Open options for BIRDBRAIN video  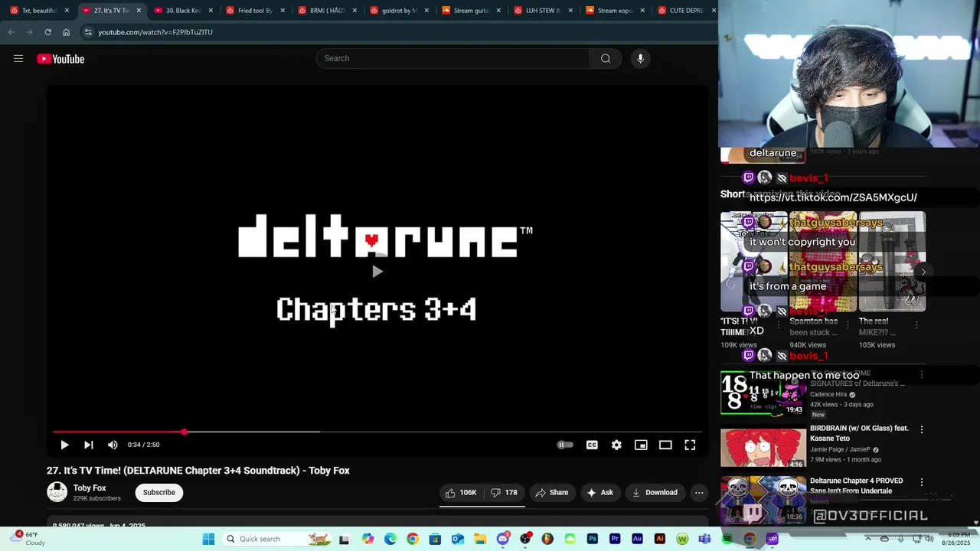(922, 430)
